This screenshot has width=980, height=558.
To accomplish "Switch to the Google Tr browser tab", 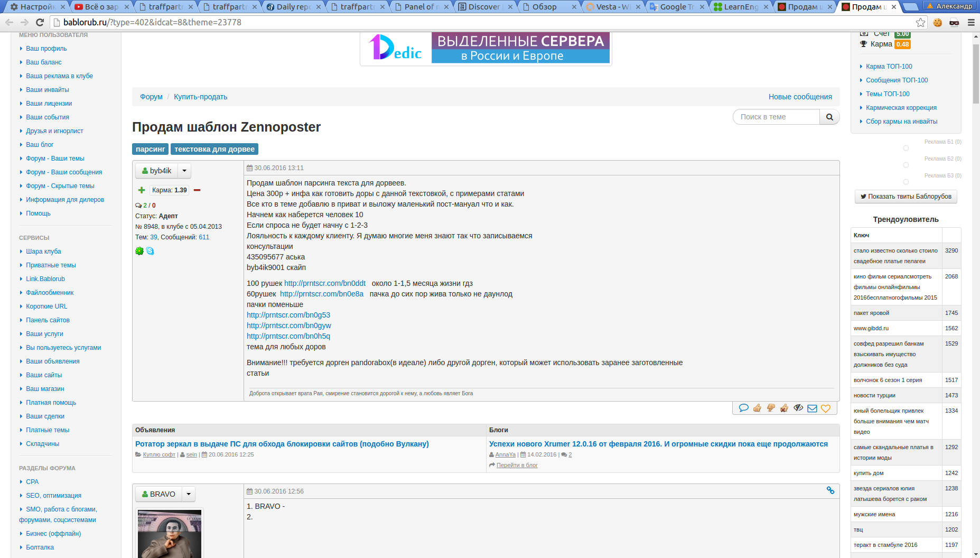I will [x=677, y=7].
